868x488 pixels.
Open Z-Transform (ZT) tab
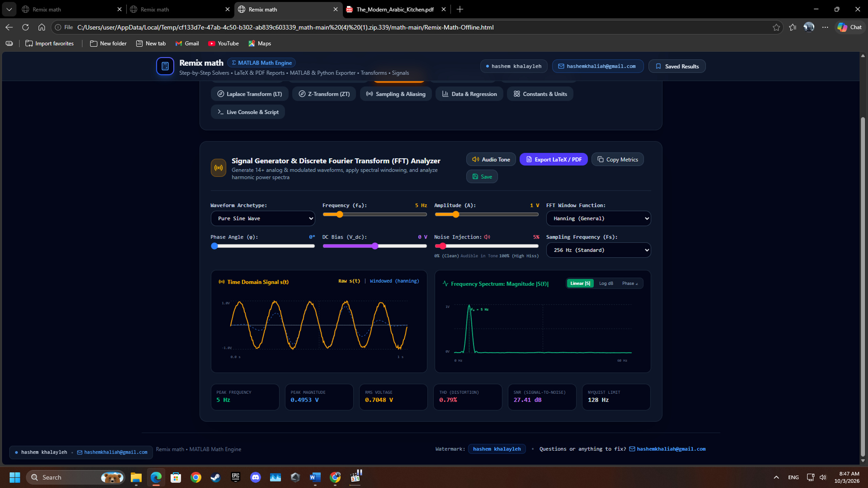[x=324, y=94]
